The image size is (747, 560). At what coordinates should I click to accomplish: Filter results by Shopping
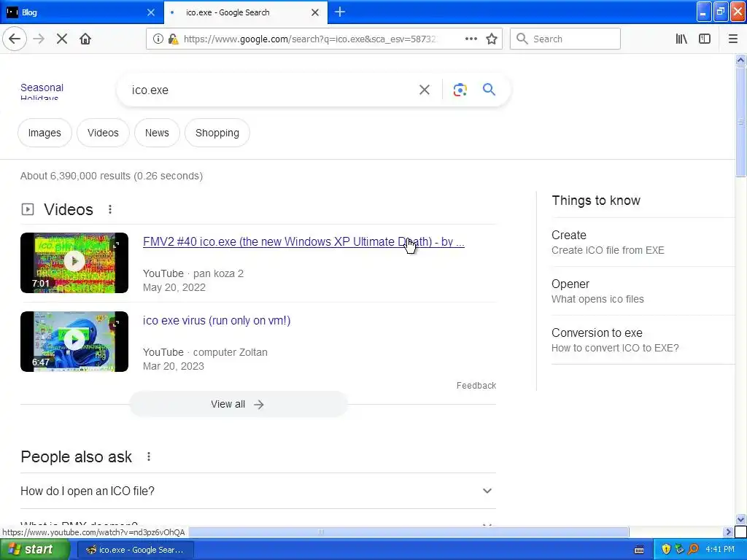[217, 133]
